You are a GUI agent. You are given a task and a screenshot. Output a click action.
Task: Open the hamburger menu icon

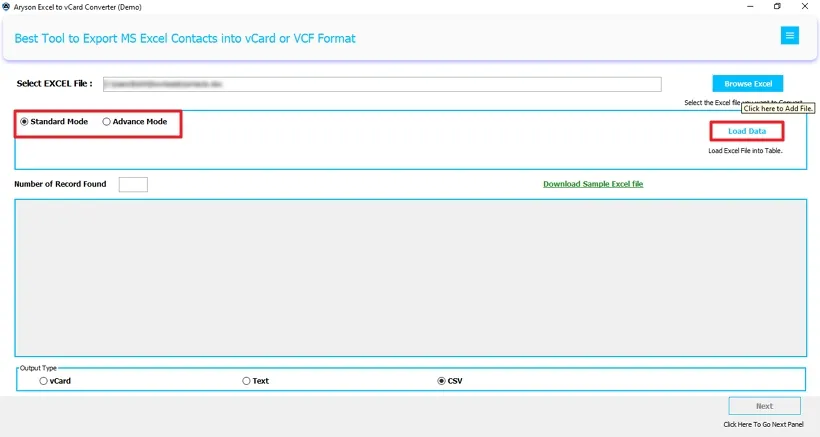coord(789,36)
